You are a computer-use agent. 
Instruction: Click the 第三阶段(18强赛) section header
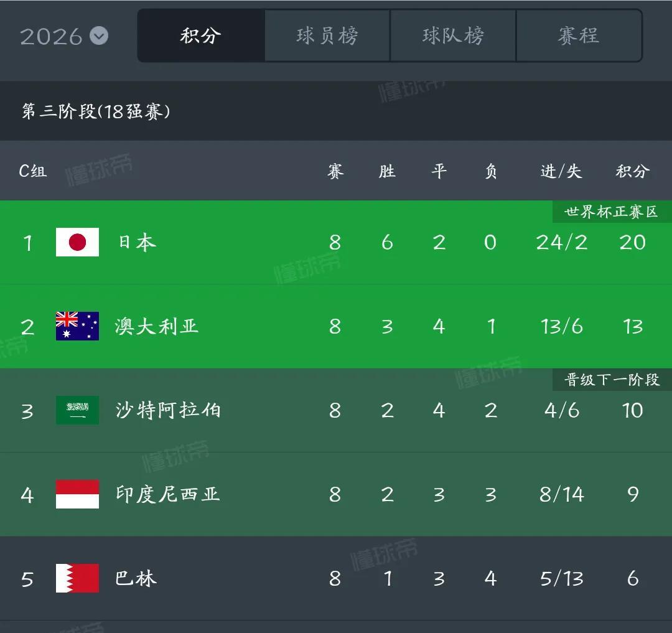96,111
